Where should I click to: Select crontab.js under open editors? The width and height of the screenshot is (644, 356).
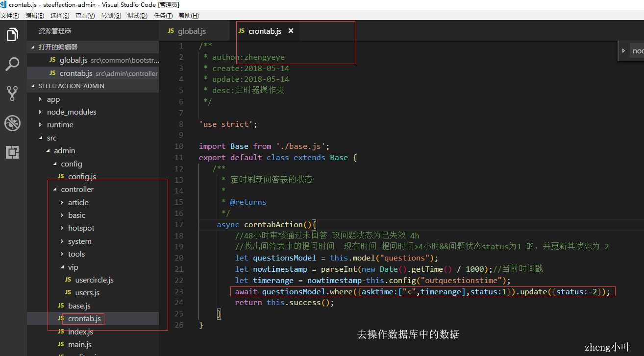click(93, 73)
